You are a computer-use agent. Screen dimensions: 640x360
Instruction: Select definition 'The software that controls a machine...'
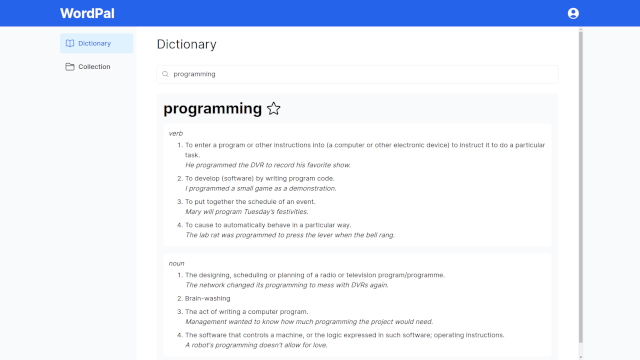click(344, 335)
